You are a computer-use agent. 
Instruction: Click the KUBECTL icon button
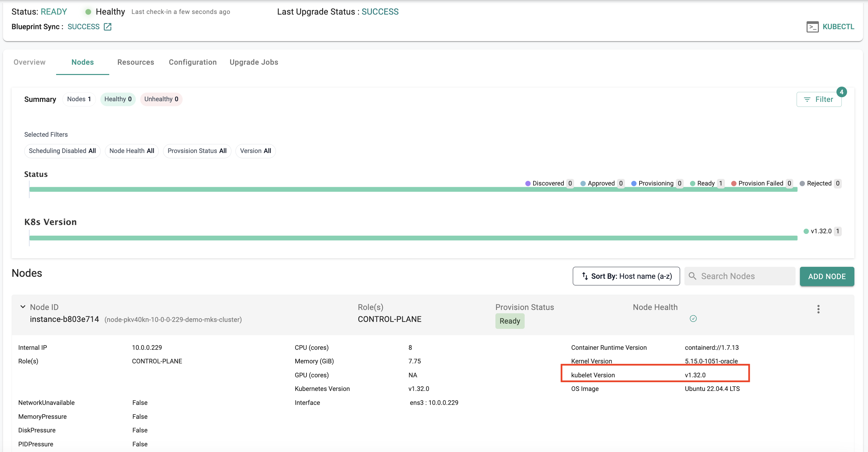[x=813, y=27]
